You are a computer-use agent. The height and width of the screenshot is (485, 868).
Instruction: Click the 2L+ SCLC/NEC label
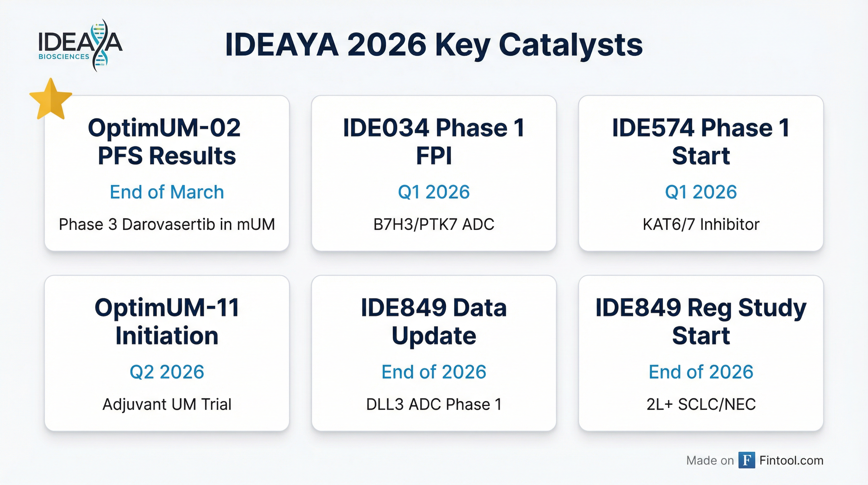701,404
